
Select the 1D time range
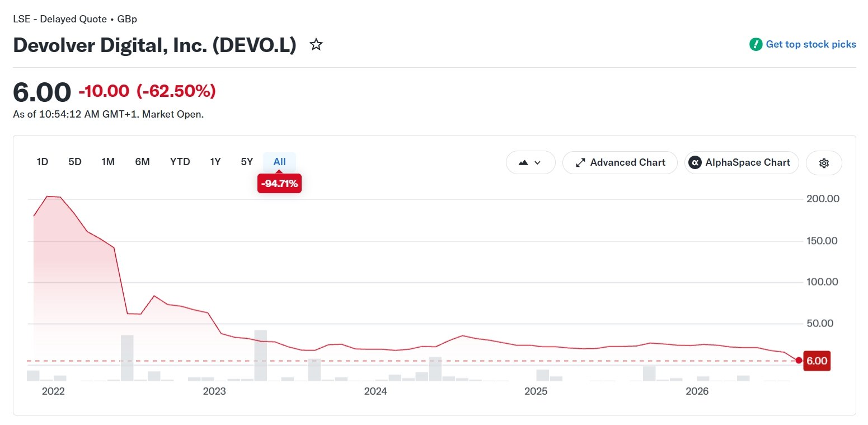(43, 162)
